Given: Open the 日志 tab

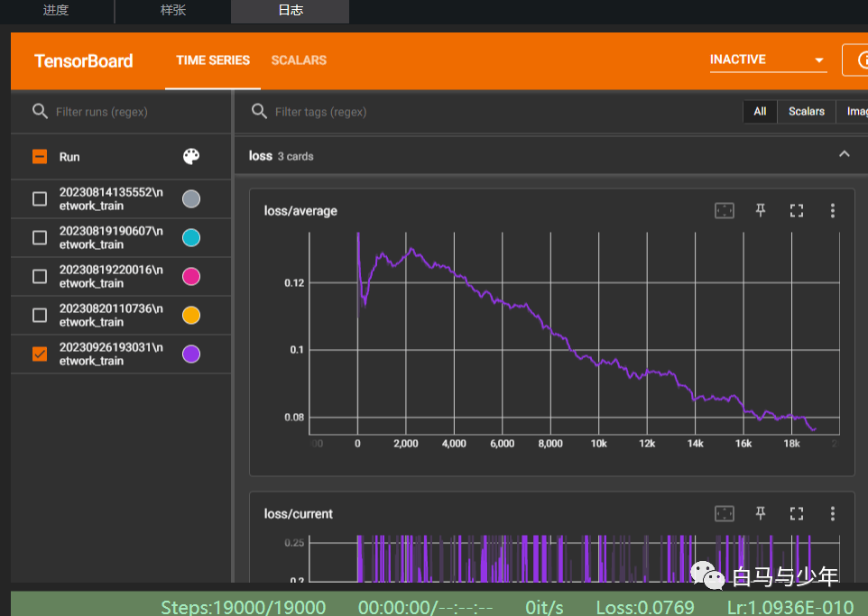Looking at the screenshot, I should tap(290, 11).
